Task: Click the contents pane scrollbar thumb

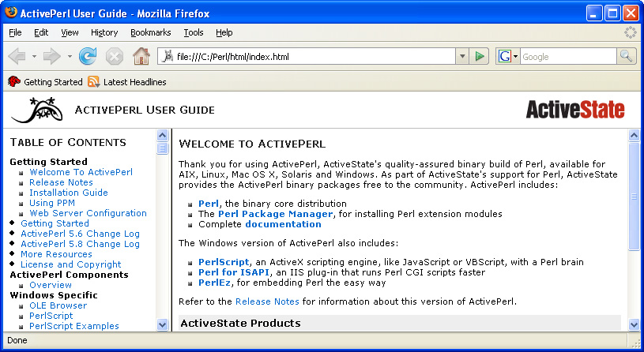Action: coord(163,148)
